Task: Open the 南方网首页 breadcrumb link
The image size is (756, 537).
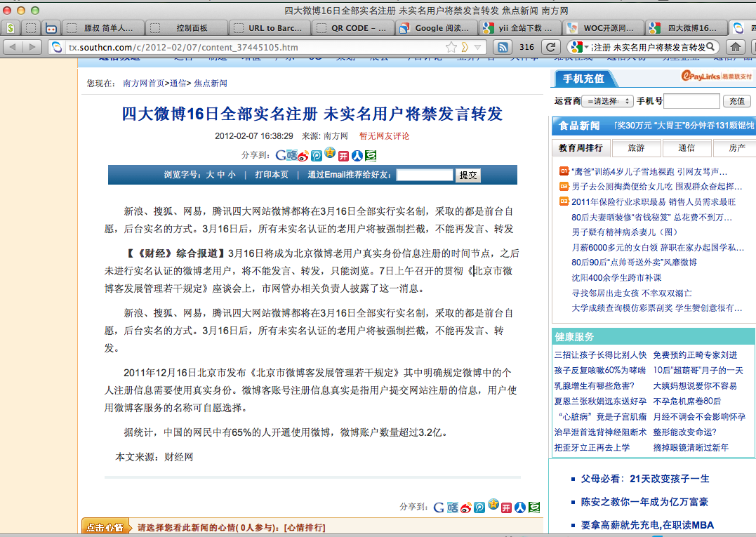Action: pyautogui.click(x=143, y=84)
